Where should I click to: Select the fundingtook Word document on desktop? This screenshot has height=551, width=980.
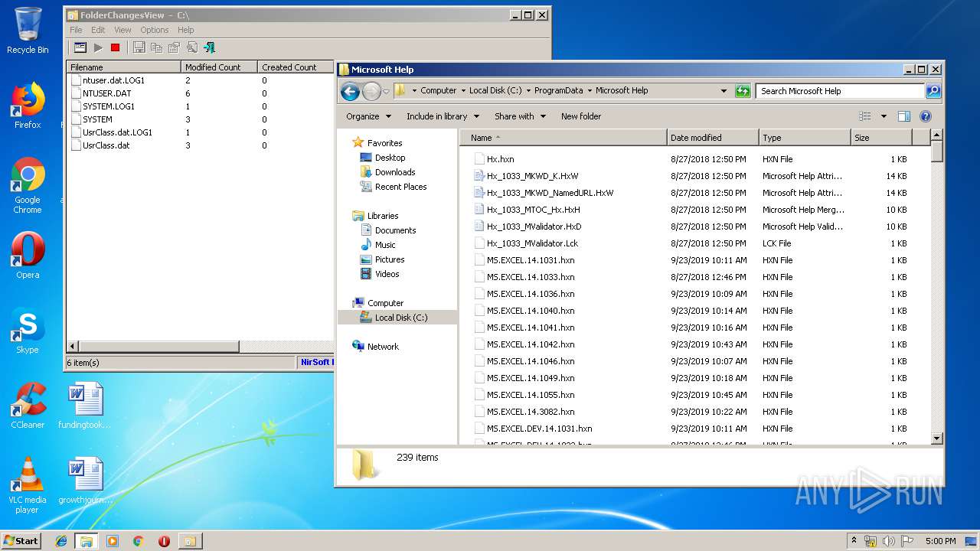84,405
